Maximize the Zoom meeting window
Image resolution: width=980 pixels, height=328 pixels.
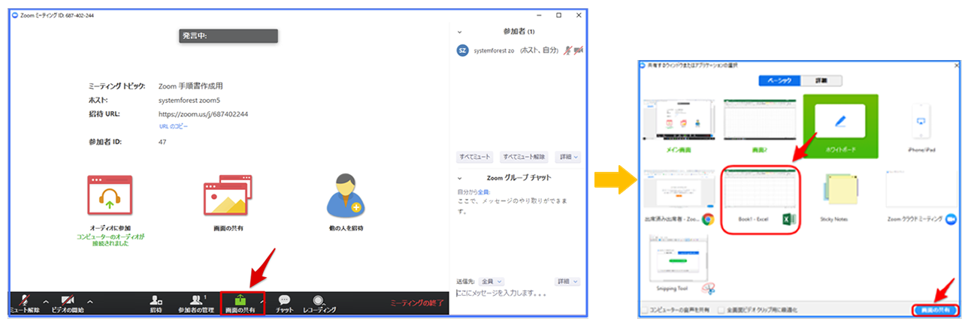[x=558, y=14]
